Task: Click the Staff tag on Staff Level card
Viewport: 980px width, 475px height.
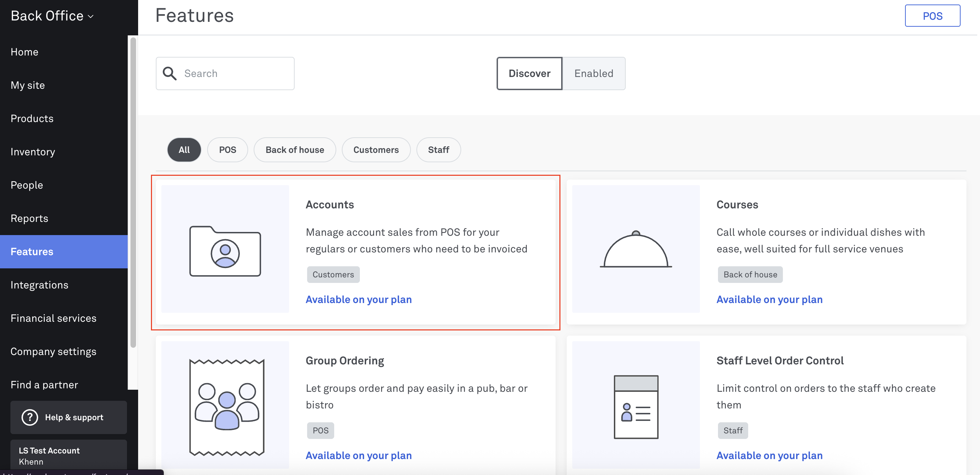Action: click(733, 431)
